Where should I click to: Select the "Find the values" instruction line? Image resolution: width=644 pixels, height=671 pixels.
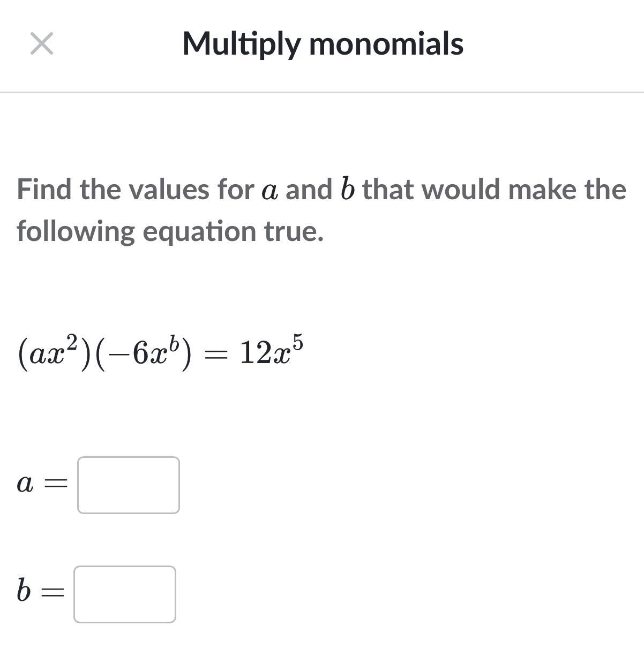click(x=321, y=190)
